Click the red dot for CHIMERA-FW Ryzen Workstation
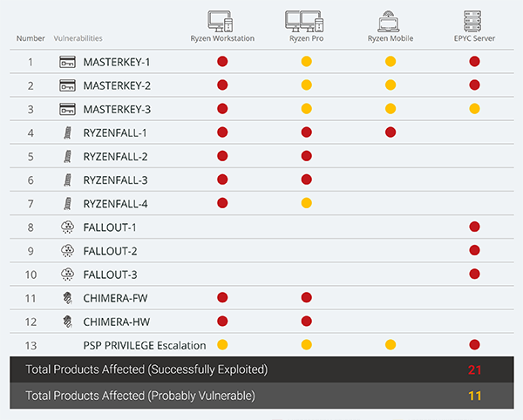Image resolution: width=523 pixels, height=420 pixels. (x=222, y=297)
